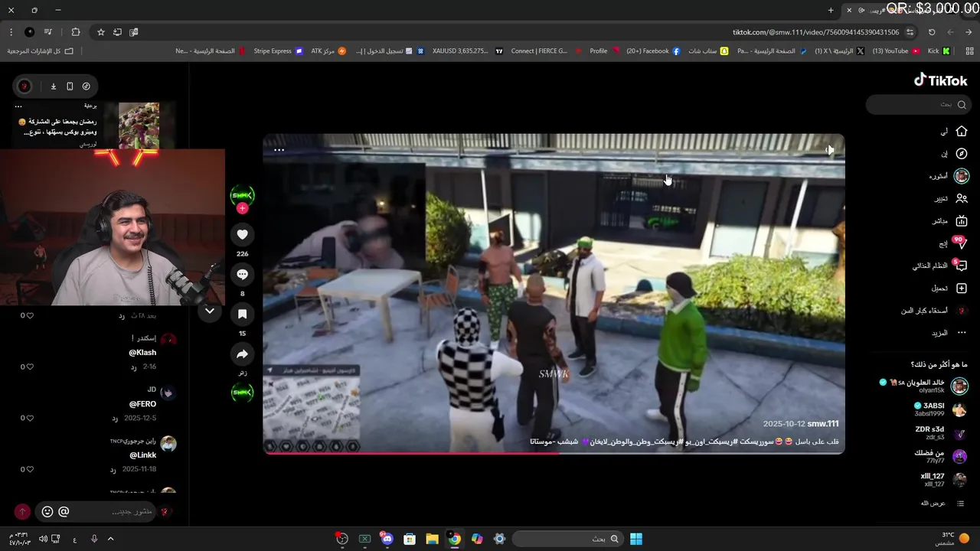
Task: Like the @Klash comment heart
Action: [x=30, y=367]
